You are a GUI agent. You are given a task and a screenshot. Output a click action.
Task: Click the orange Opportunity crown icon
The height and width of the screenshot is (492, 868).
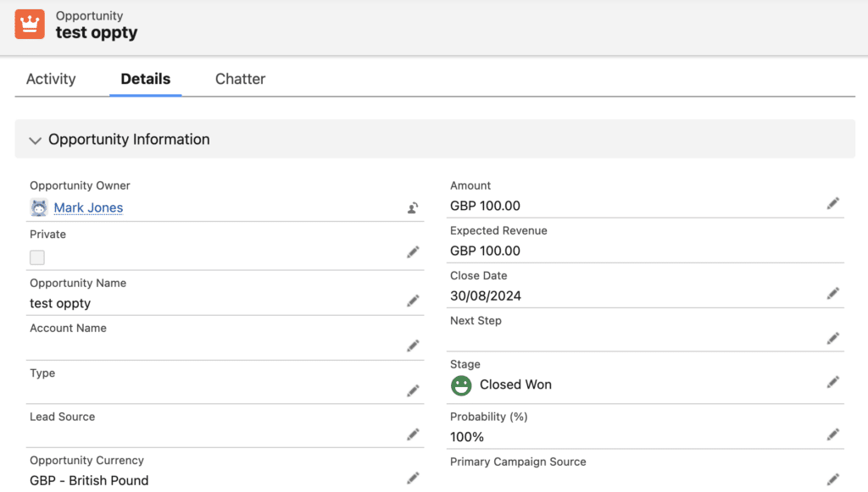pos(30,25)
